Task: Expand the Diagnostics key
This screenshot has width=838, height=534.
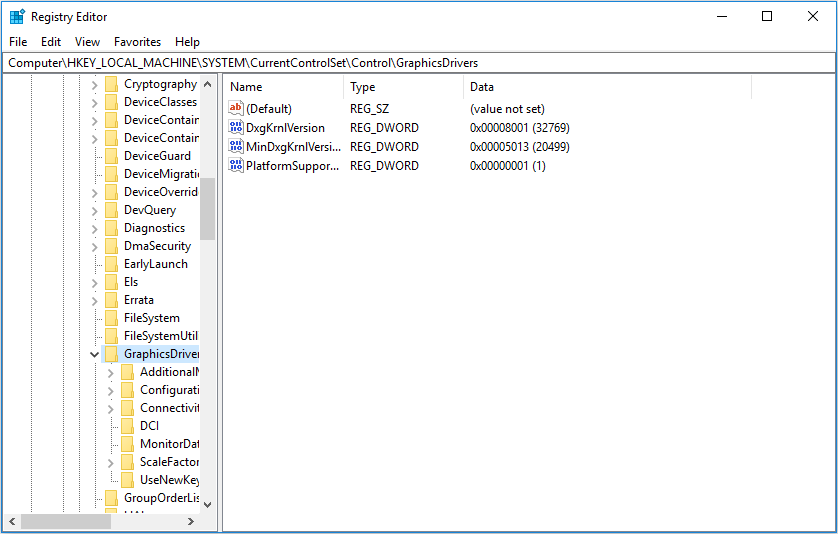Action: [x=95, y=229]
